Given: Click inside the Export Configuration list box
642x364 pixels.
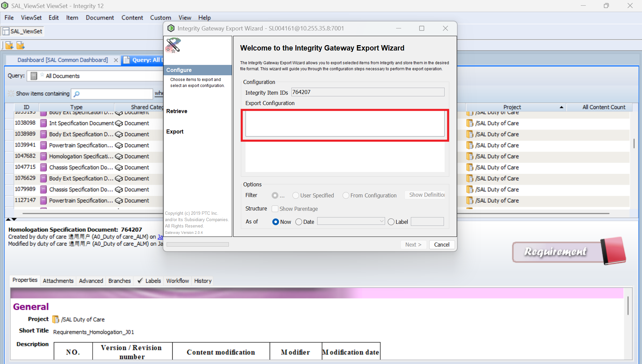Looking at the screenshot, I should pyautogui.click(x=345, y=124).
